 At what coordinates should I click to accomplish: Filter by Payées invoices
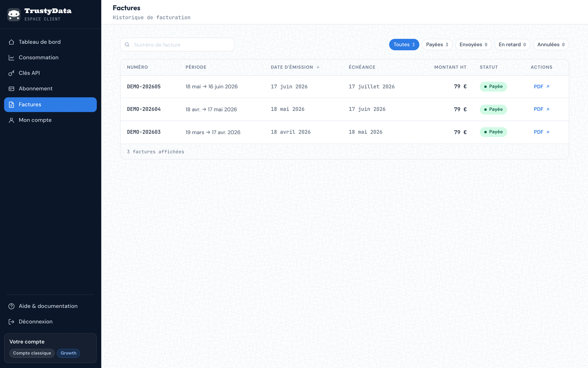tap(437, 45)
